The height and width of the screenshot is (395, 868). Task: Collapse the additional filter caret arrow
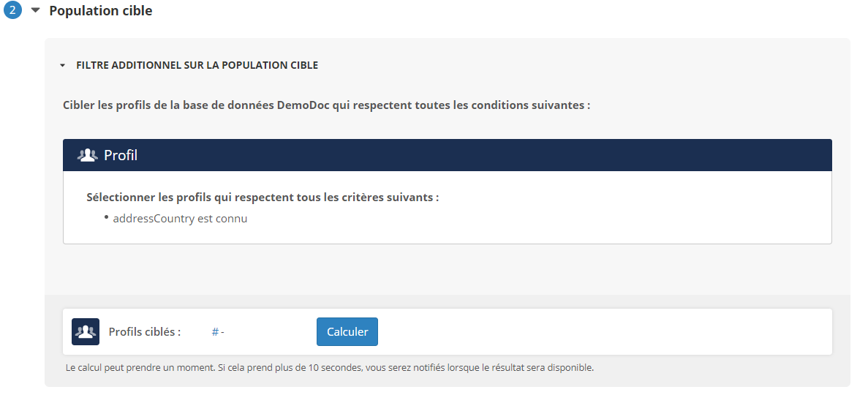63,65
